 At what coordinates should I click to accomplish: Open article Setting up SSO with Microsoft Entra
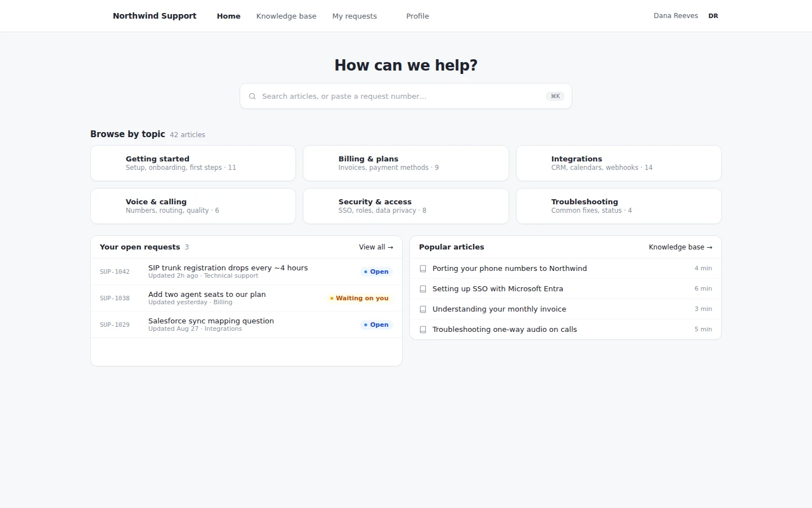pyautogui.click(x=566, y=289)
